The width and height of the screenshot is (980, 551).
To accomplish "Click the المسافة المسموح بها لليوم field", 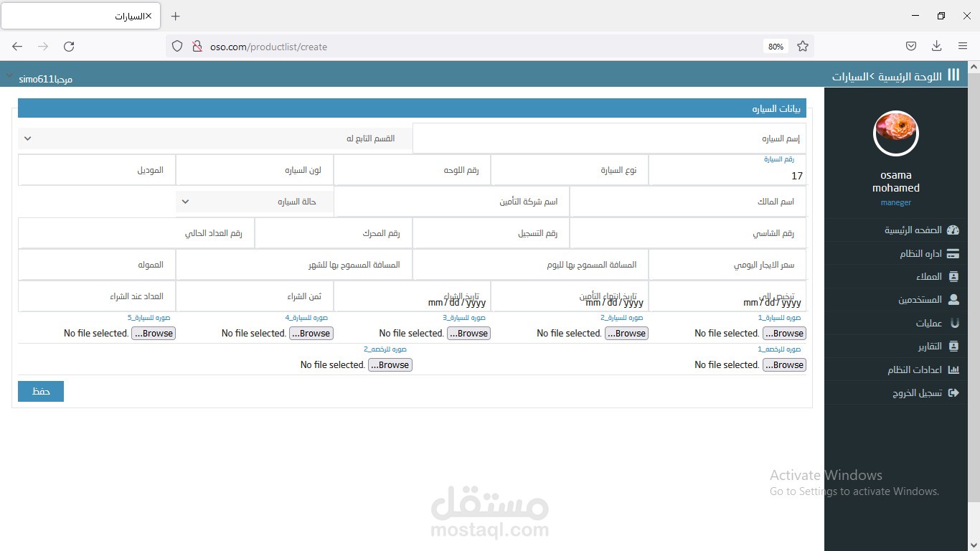I will (x=530, y=265).
